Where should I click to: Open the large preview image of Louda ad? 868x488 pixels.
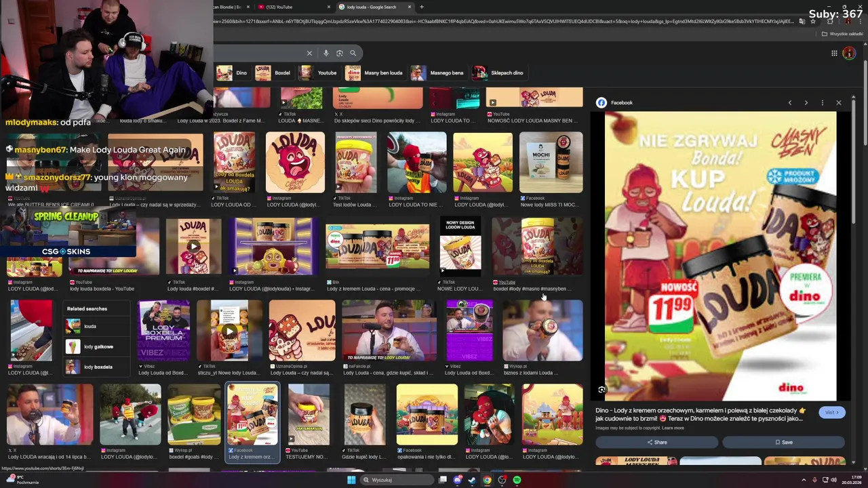[x=720, y=256]
